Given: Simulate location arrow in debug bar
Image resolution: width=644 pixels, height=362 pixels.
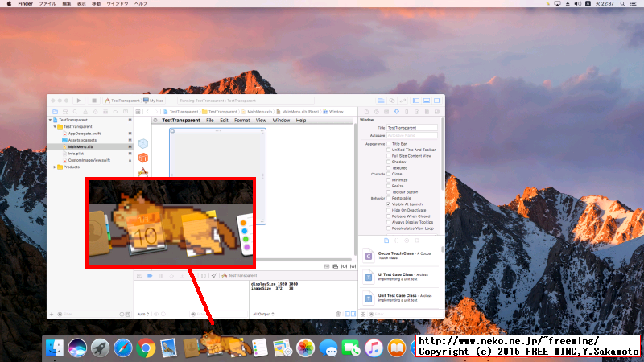Looking at the screenshot, I should pyautogui.click(x=213, y=276).
